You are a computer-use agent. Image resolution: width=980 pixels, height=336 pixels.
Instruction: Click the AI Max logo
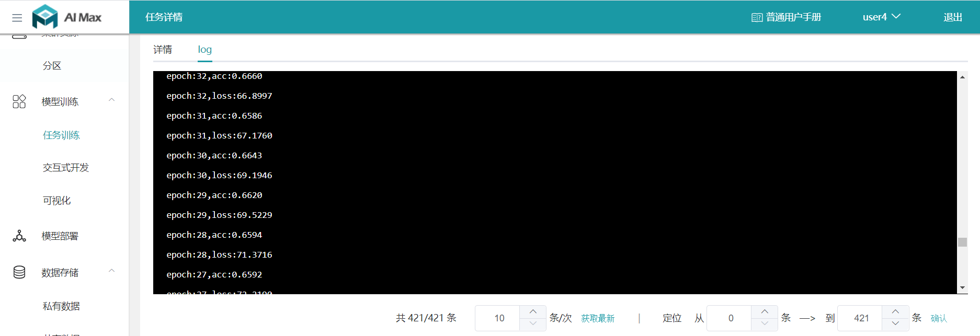pyautogui.click(x=67, y=17)
